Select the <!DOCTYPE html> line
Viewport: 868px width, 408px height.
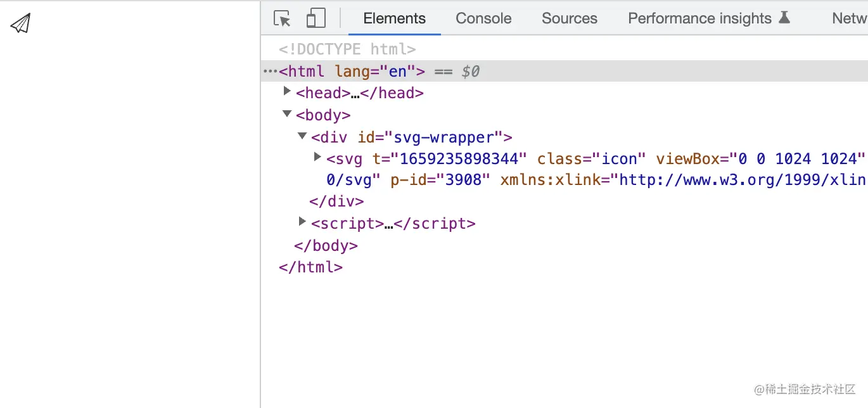(x=347, y=49)
